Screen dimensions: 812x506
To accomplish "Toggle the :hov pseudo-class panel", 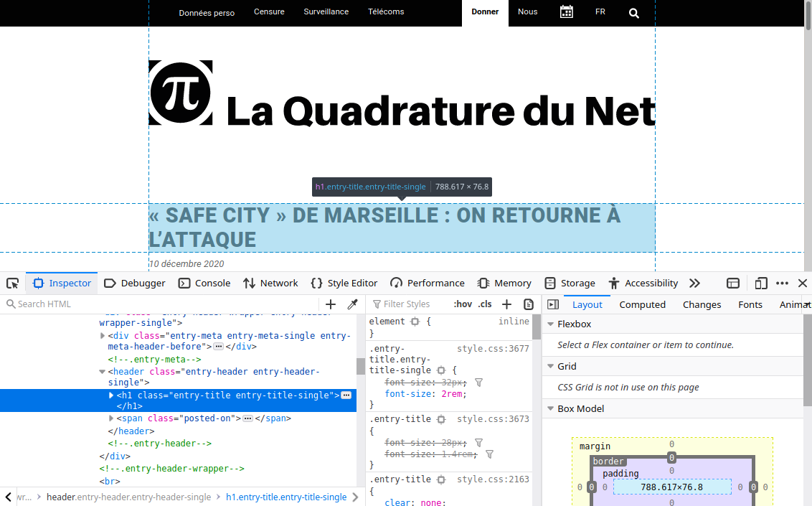I will 463,304.
